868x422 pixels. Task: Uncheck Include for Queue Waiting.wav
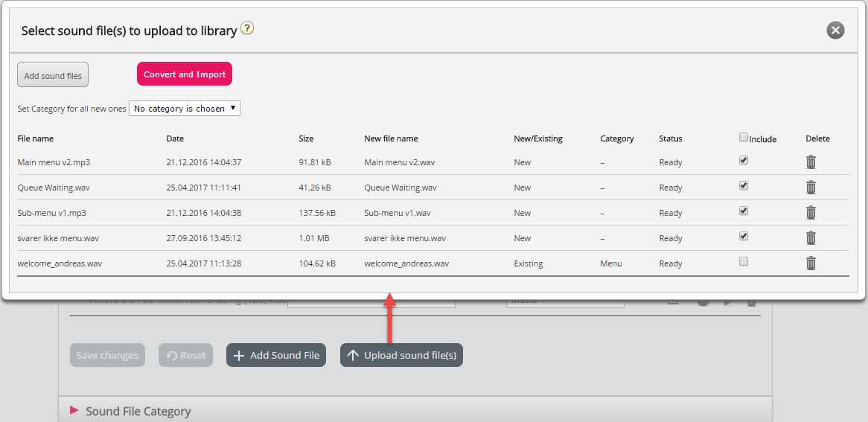(x=744, y=185)
